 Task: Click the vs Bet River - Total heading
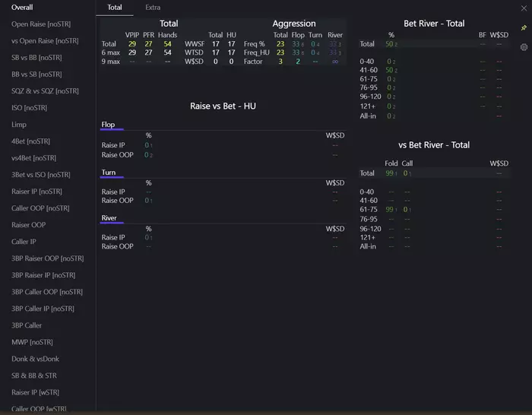tap(434, 145)
